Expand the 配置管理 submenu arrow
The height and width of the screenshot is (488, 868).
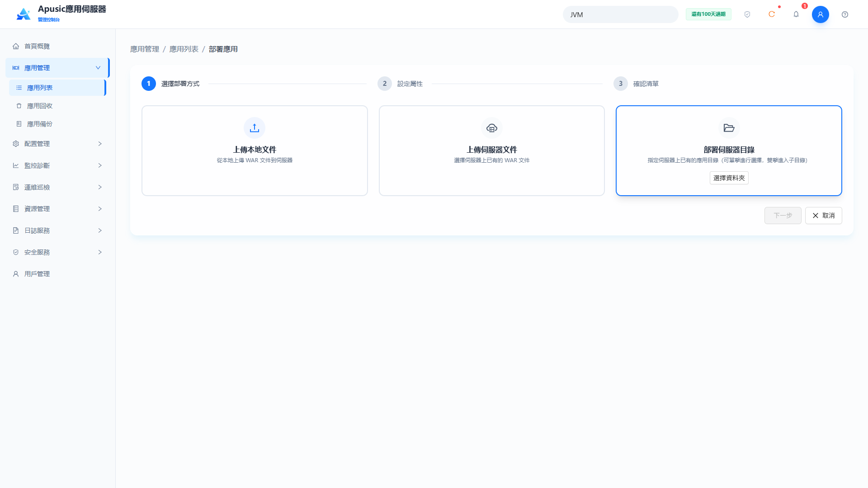pos(100,144)
